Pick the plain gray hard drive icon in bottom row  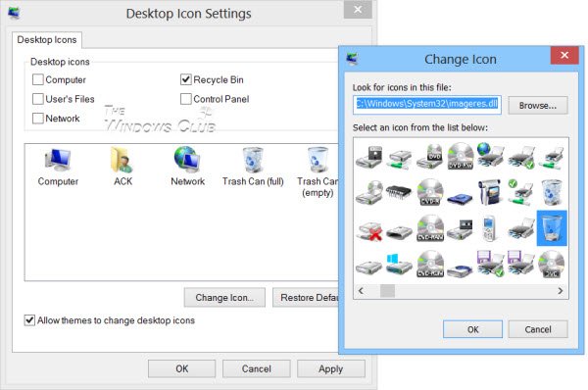tap(369, 267)
